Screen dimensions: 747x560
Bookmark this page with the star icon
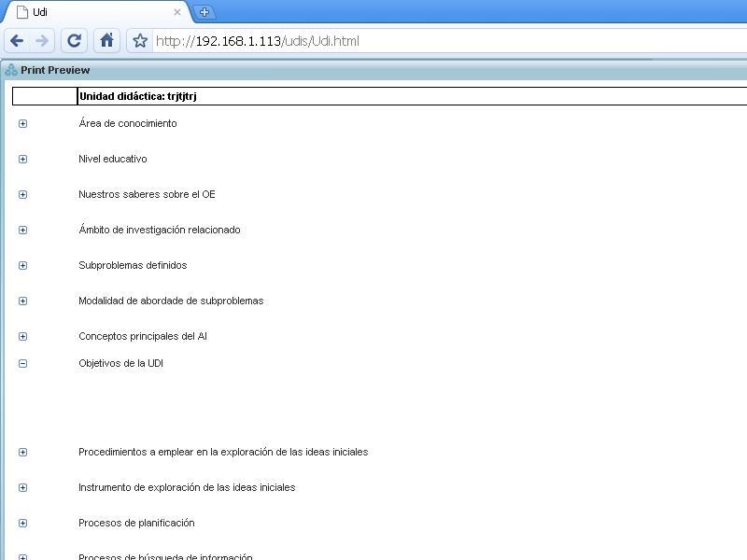(140, 41)
